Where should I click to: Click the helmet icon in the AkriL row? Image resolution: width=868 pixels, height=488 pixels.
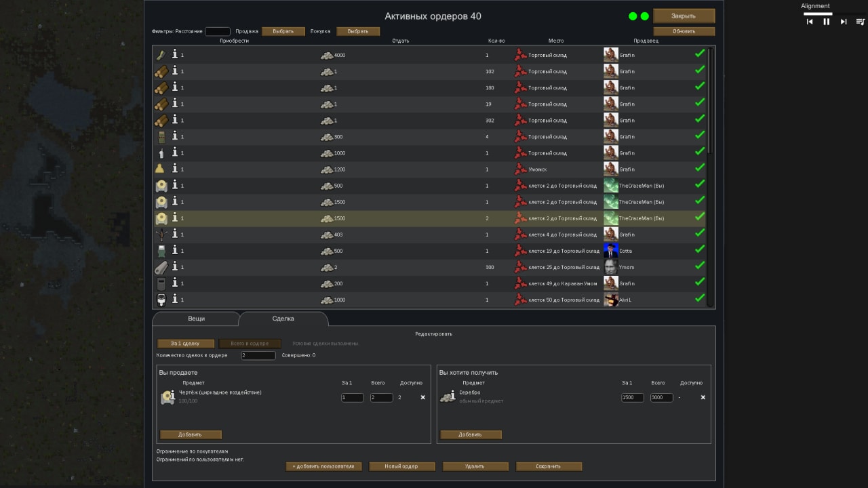click(x=161, y=300)
